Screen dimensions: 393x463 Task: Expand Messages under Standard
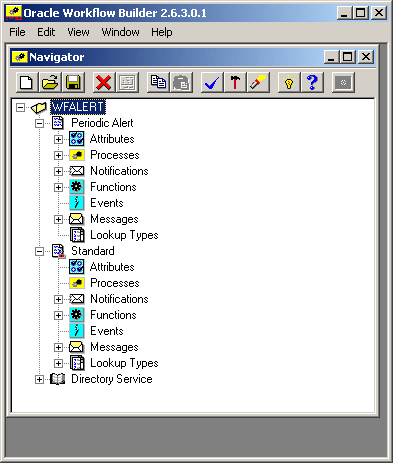[58, 347]
